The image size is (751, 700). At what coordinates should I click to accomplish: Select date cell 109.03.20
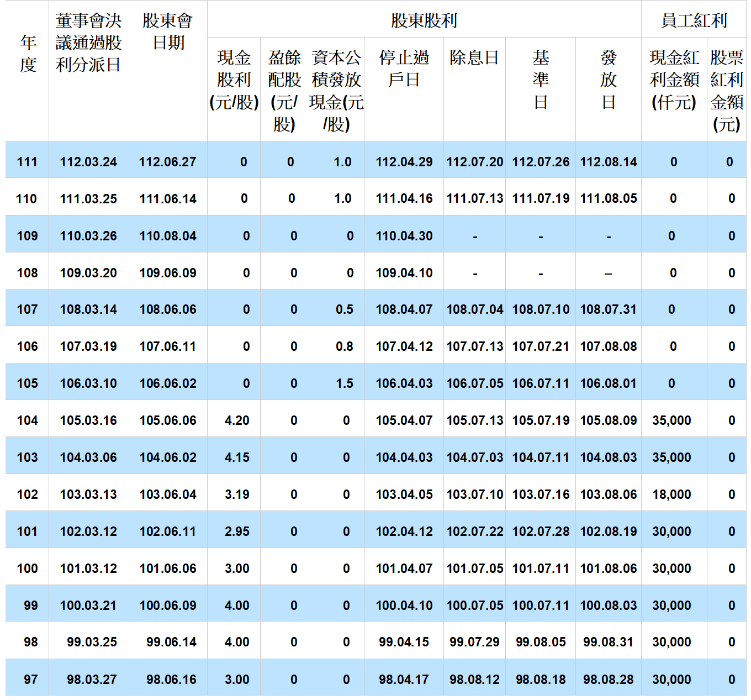pos(88,273)
